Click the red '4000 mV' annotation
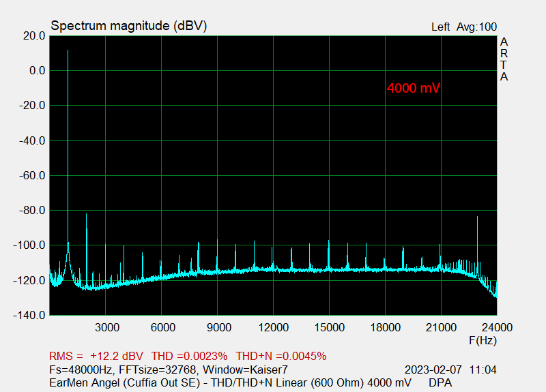The width and height of the screenshot is (546, 392). (414, 88)
